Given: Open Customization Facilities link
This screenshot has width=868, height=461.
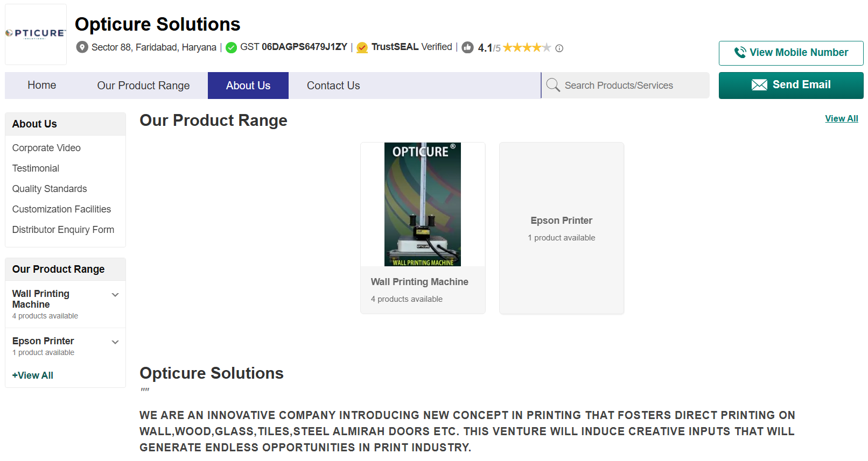Looking at the screenshot, I should (x=61, y=209).
